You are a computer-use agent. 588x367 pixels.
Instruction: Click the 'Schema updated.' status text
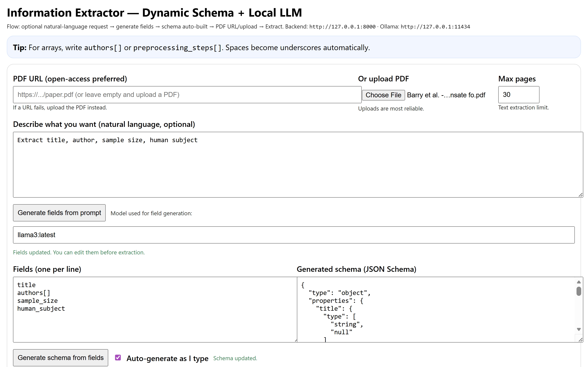pos(235,358)
